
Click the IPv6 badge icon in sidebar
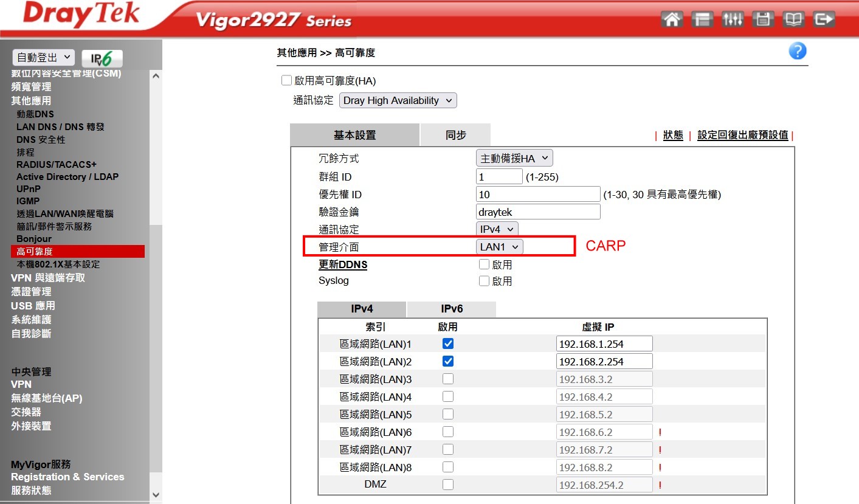point(102,58)
